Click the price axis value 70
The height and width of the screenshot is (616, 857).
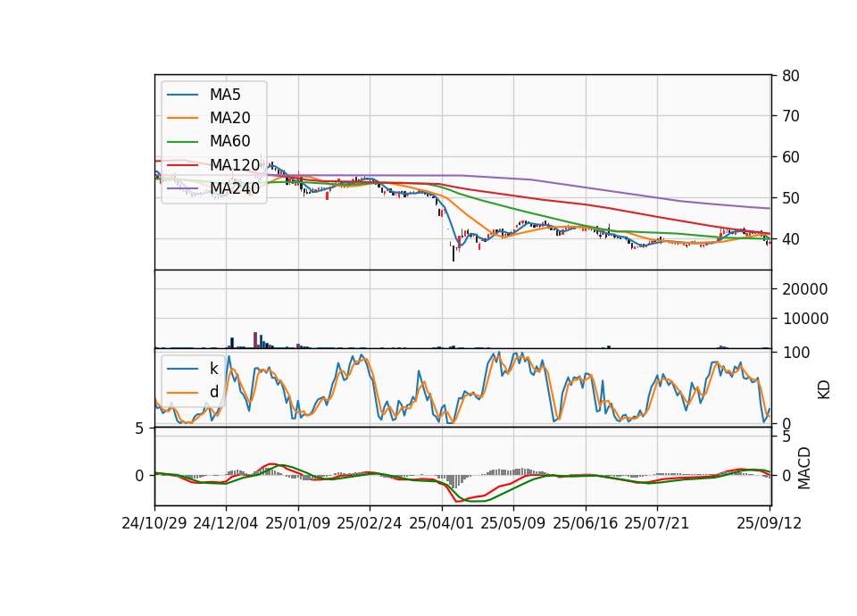tap(791, 116)
